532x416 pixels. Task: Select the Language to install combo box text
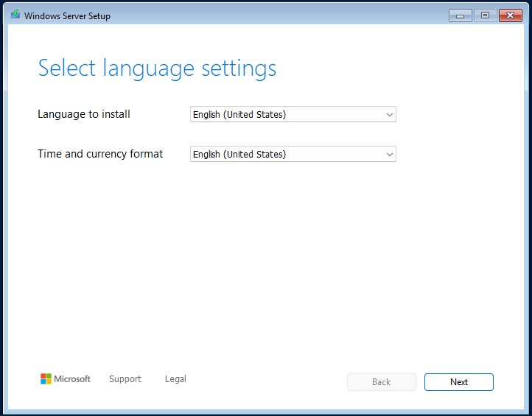click(239, 115)
